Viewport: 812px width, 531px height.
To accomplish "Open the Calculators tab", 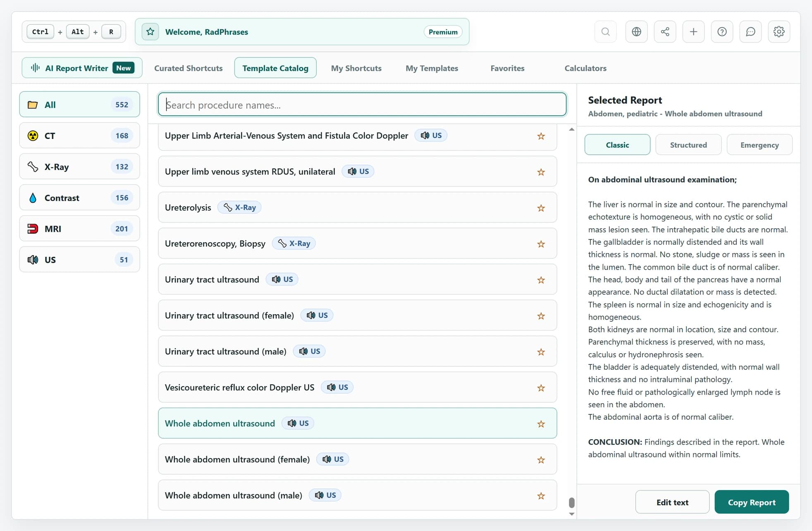I will [585, 68].
